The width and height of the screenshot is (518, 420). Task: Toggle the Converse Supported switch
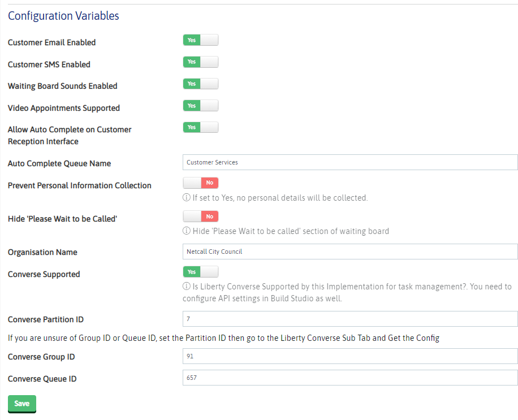200,272
